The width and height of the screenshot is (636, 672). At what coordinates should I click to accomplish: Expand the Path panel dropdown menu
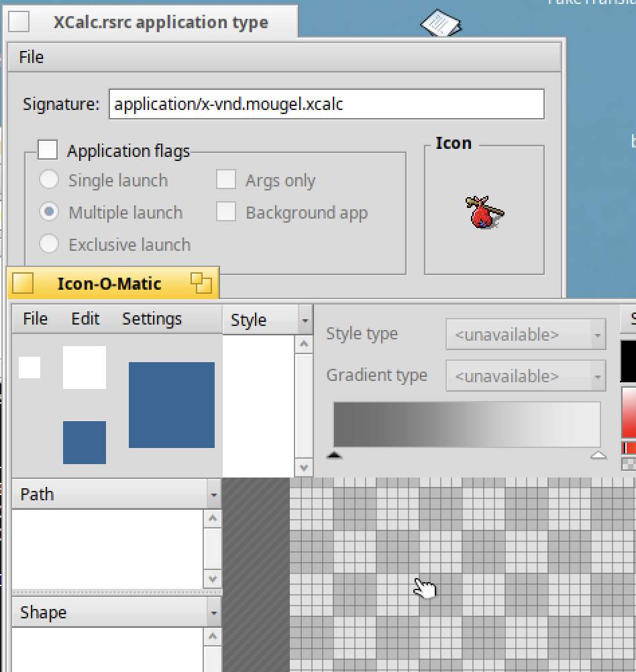(213, 495)
